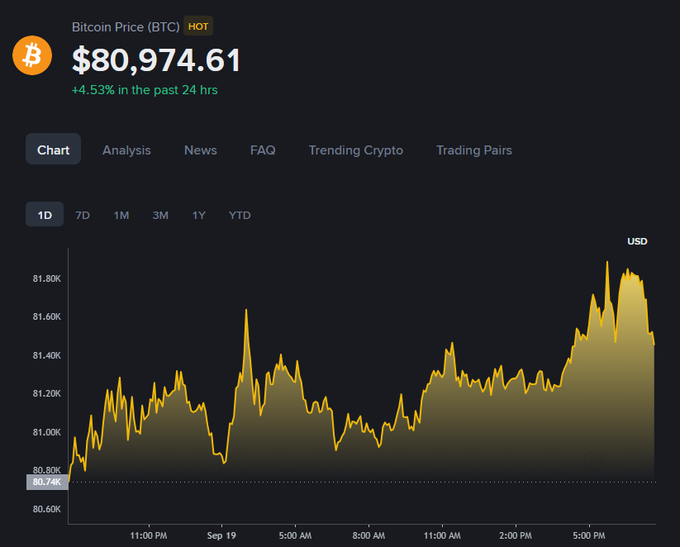The width and height of the screenshot is (680, 547).
Task: Click the 11:00 AM x-axis label
Action: click(442, 536)
